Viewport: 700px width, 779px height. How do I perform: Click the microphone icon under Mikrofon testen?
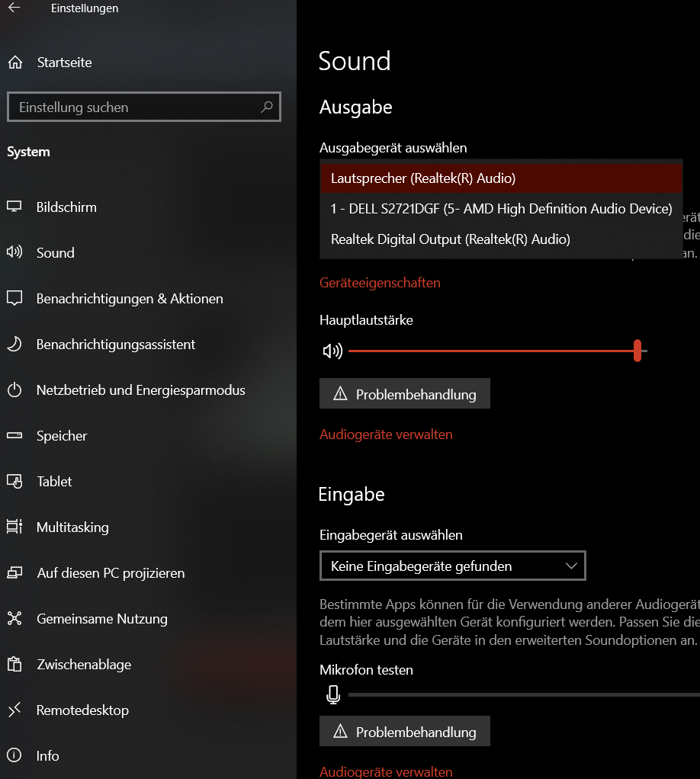(332, 694)
